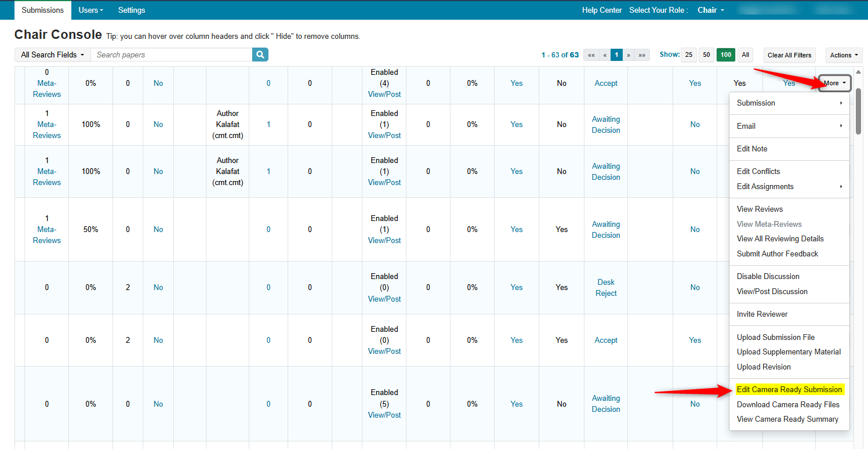Select All papers per page option
Screen dimensions: 868x449
coord(745,55)
